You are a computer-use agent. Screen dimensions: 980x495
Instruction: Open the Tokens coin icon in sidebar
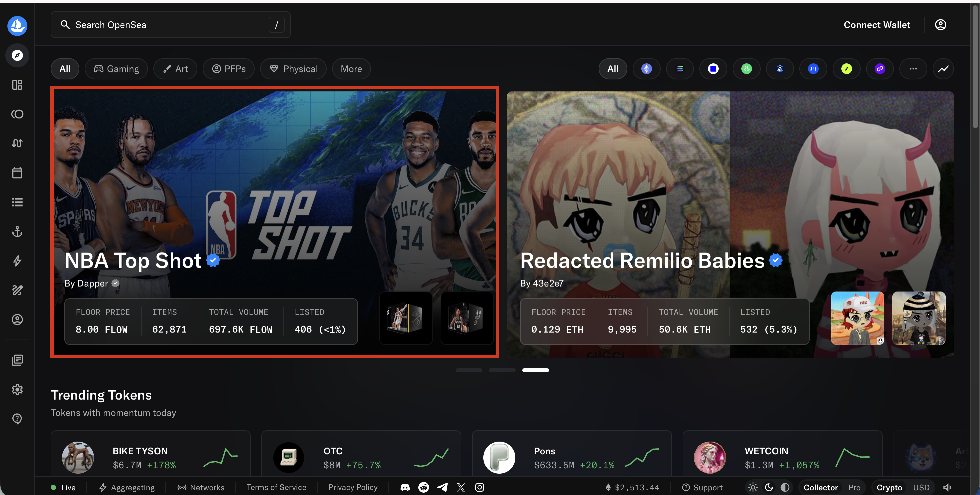17,114
